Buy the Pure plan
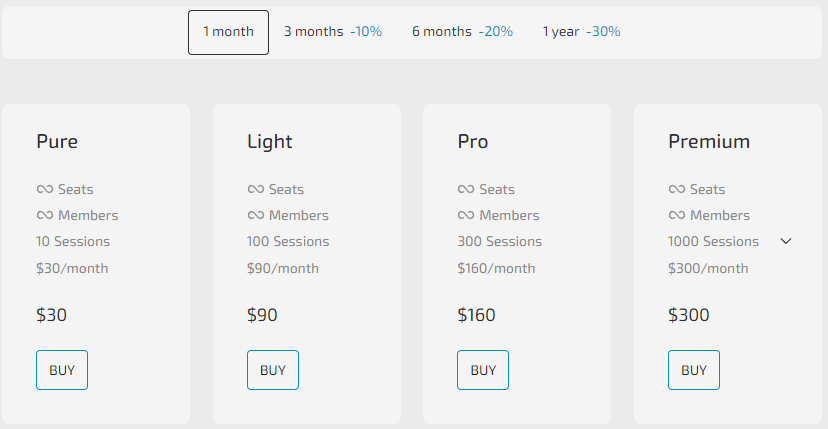 click(62, 370)
